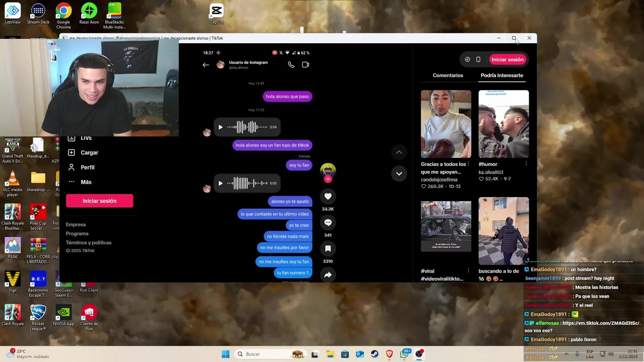
Task: Open options menu for the #humor video
Action: (x=526, y=164)
